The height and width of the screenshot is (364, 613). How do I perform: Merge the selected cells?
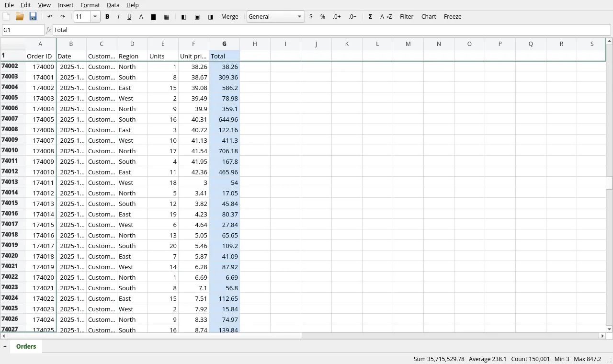pos(230,16)
